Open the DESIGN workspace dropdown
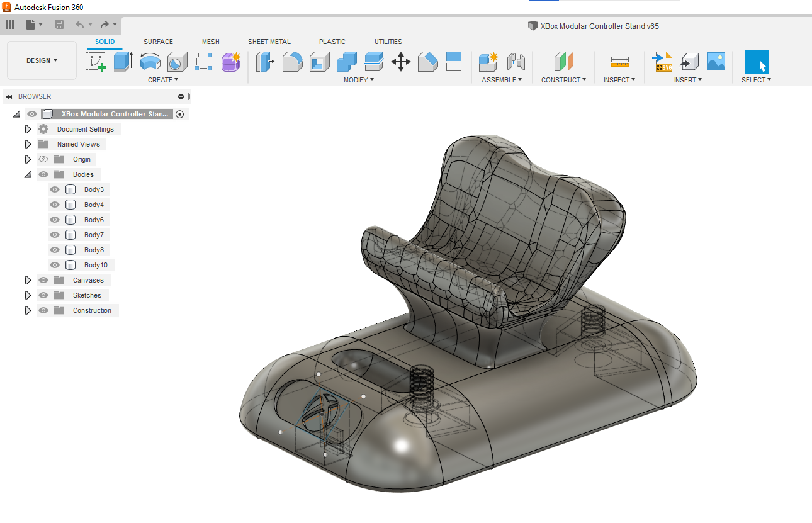 tap(42, 60)
